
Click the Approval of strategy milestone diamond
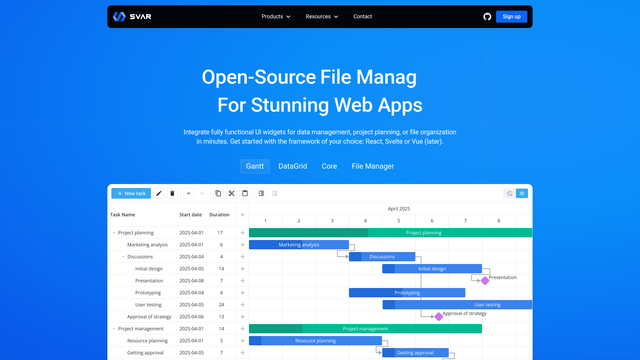(x=438, y=317)
